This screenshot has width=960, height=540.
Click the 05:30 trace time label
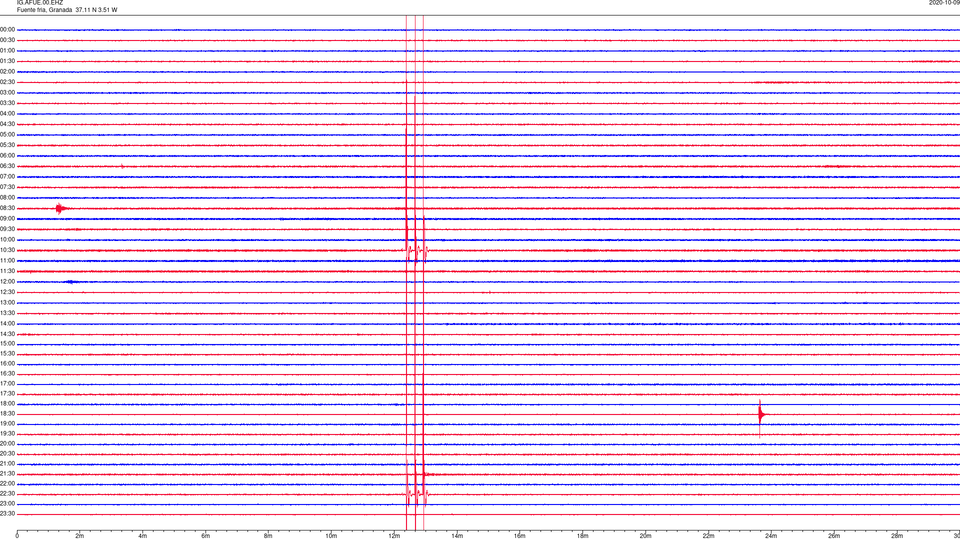click(7, 145)
